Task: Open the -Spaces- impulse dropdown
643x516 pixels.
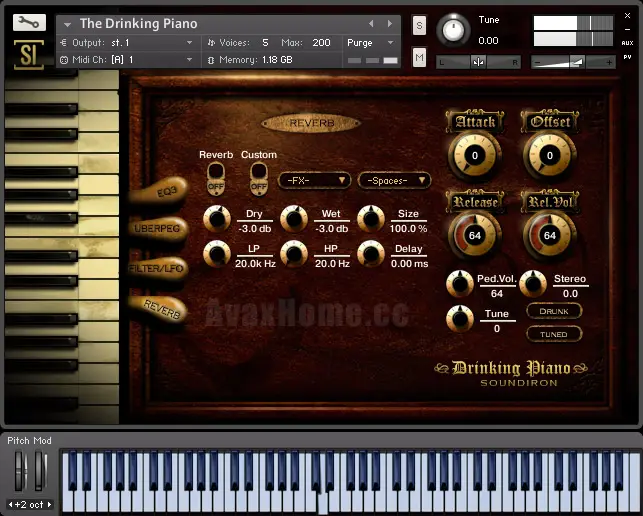Action: click(394, 180)
